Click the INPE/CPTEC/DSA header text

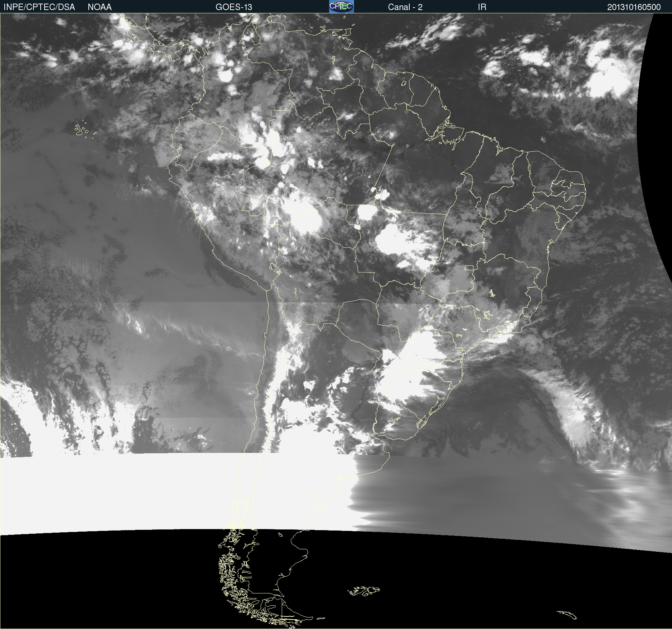[x=39, y=7]
